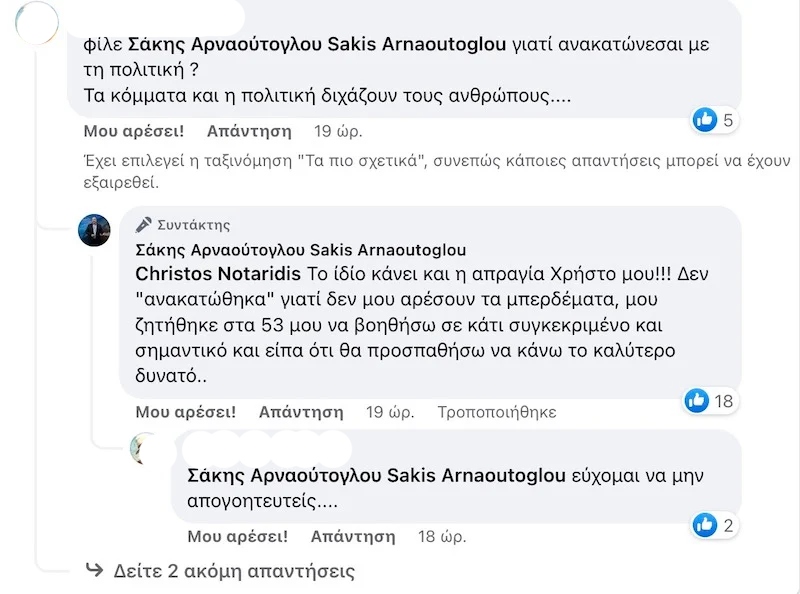
Task: Click the like reaction icon showing 18
Action: point(696,401)
